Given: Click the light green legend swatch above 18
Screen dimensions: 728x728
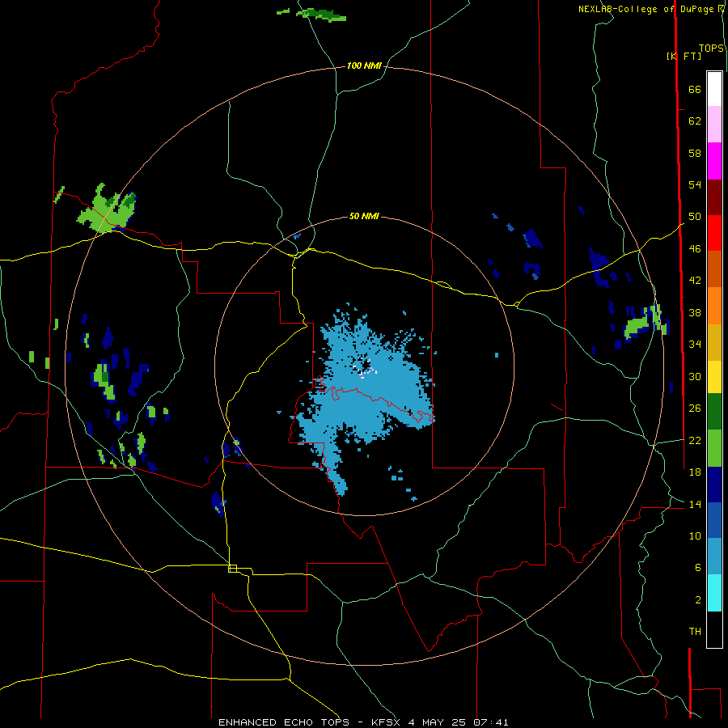Looking at the screenshot, I should coord(714,448).
